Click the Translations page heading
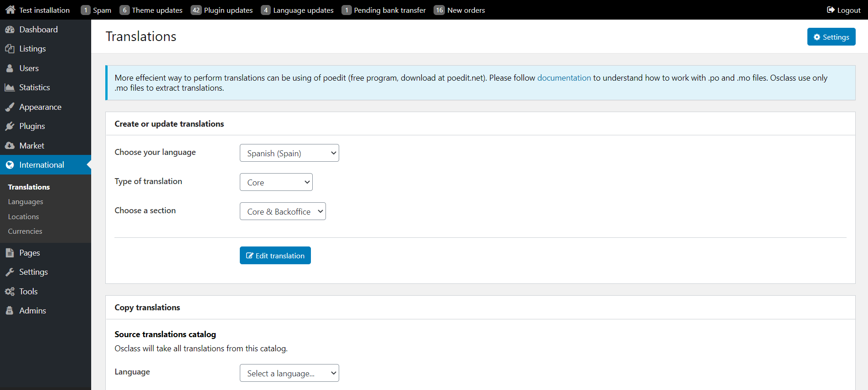Screen dimensions: 868x390 click(x=141, y=36)
